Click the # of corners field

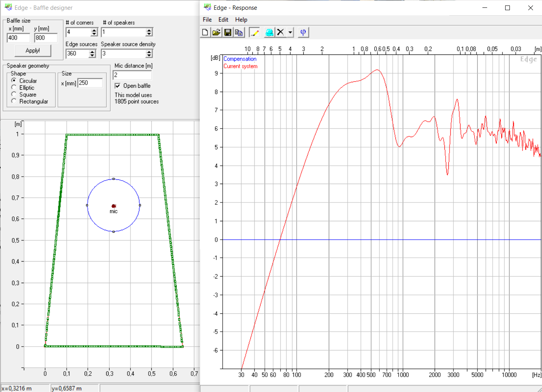(78, 32)
